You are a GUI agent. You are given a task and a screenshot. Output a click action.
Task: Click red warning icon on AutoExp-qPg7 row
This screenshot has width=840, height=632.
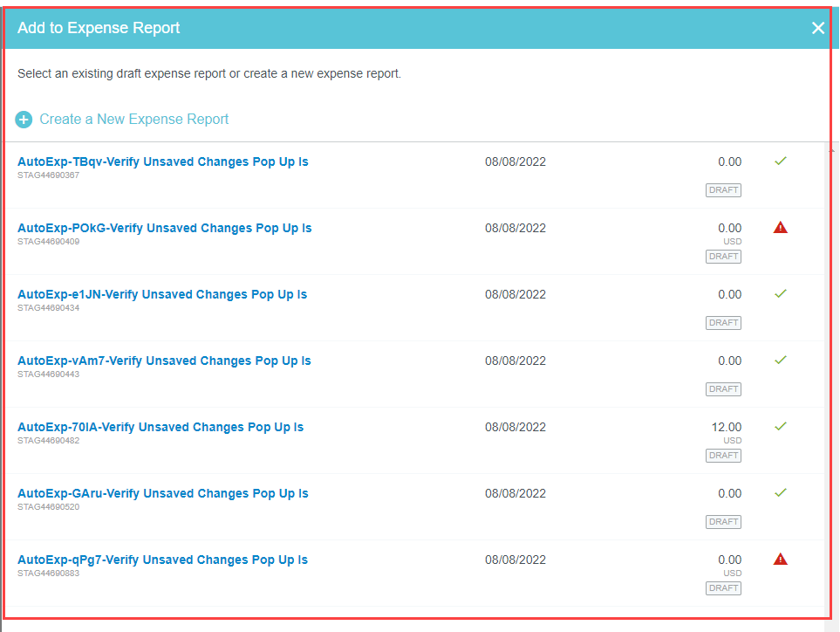click(x=781, y=560)
